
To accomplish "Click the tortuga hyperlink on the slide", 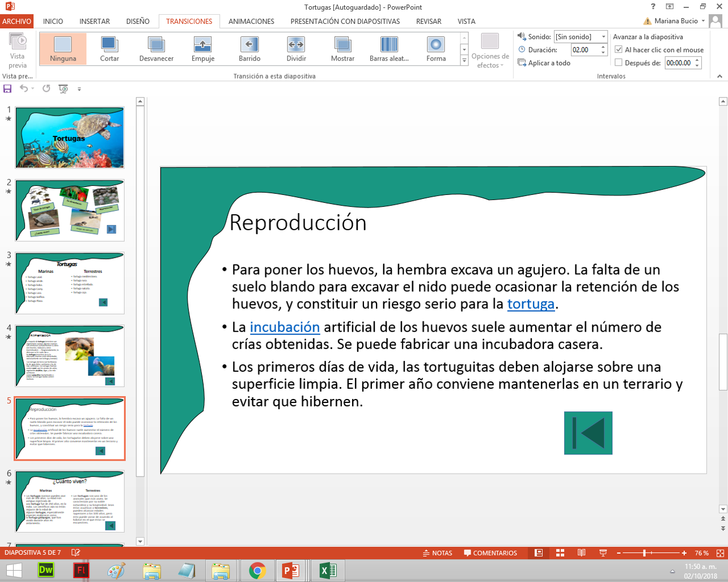I will (x=531, y=304).
